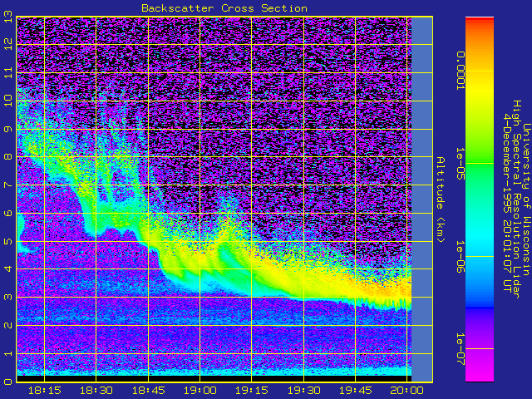532x399 pixels.
Task: Click the 18:45 time axis label
Action: 148,391
